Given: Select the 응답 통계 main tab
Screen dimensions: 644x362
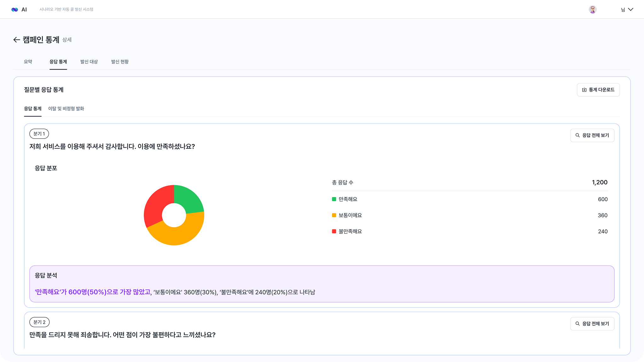Looking at the screenshot, I should (58, 62).
